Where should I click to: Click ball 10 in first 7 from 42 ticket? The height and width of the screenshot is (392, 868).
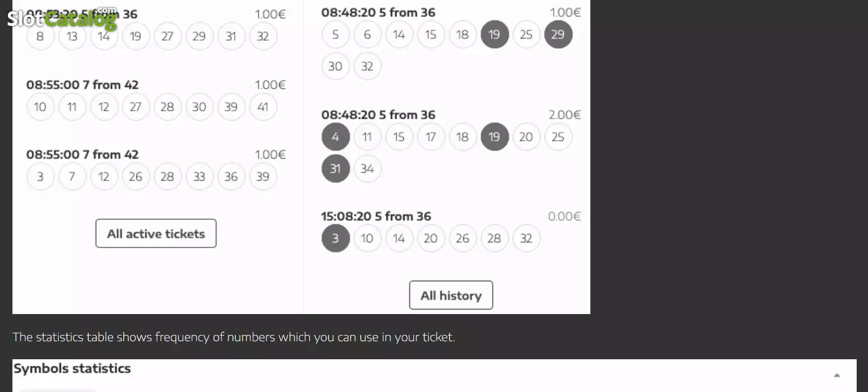[40, 107]
